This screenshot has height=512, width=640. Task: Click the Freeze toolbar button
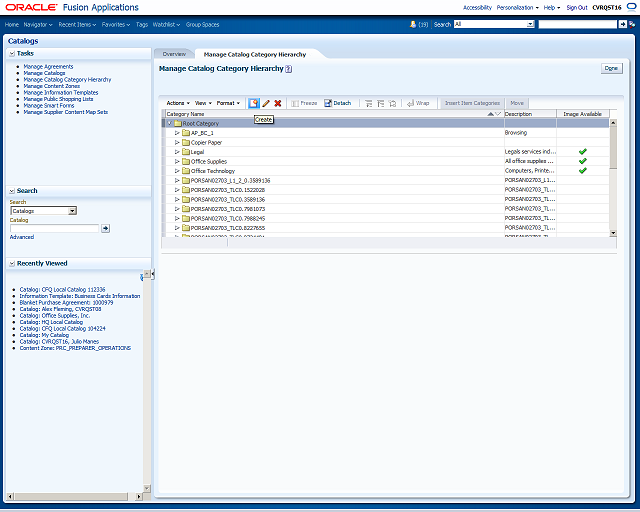304,103
